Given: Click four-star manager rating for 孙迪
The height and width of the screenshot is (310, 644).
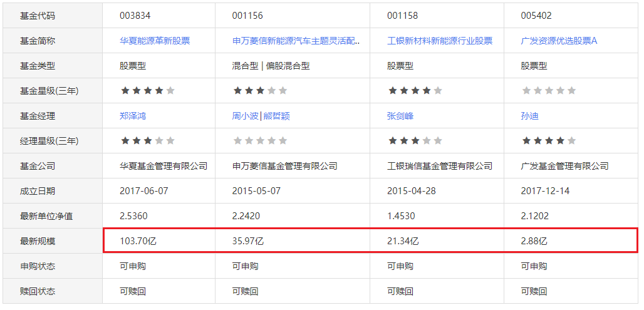Looking at the screenshot, I should coord(549,141).
